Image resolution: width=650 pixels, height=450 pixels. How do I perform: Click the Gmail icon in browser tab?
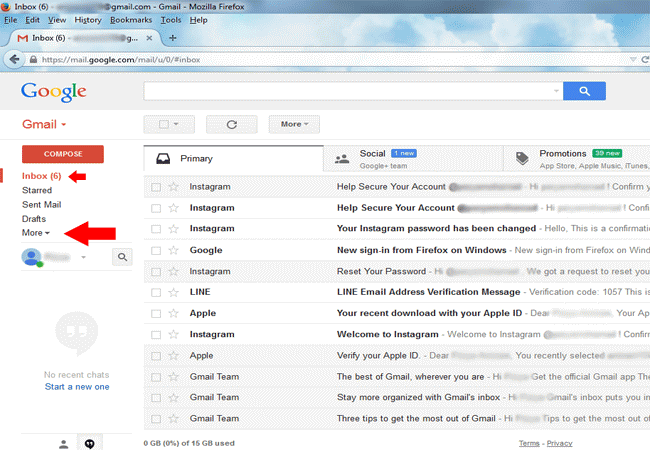(23, 38)
